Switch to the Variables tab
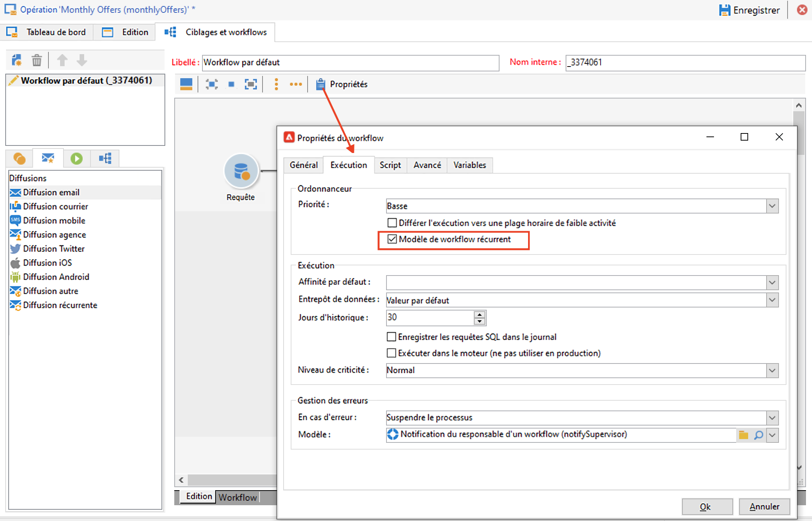The height and width of the screenshot is (521, 812). point(469,165)
